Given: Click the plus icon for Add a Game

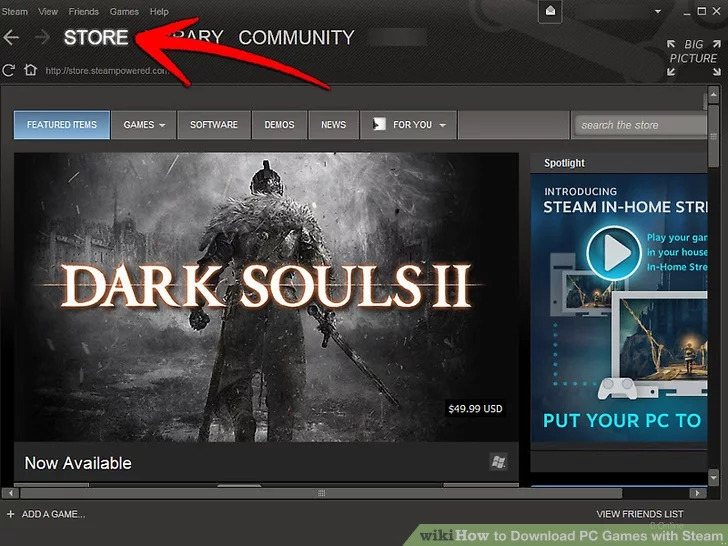Looking at the screenshot, I should 11,514.
